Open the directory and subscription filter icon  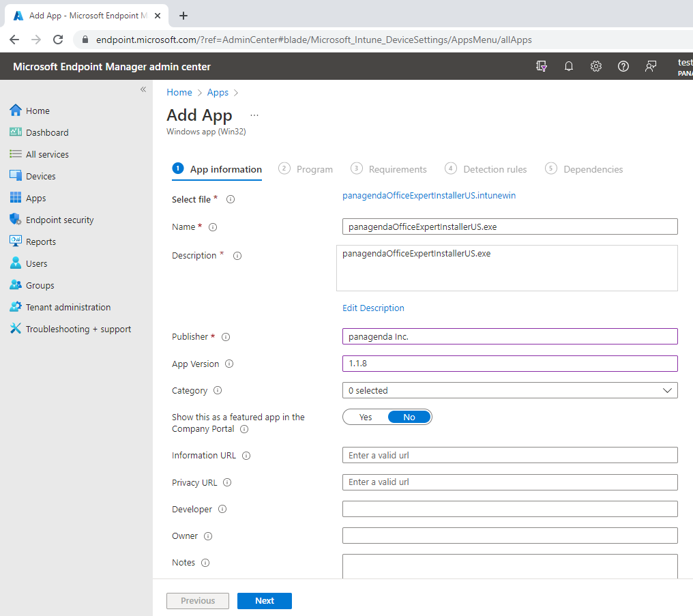click(542, 66)
